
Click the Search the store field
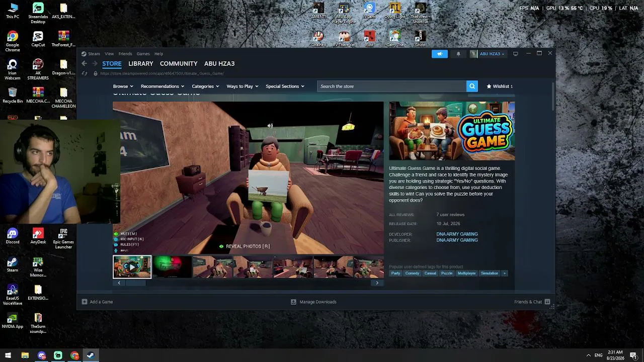tap(392, 86)
